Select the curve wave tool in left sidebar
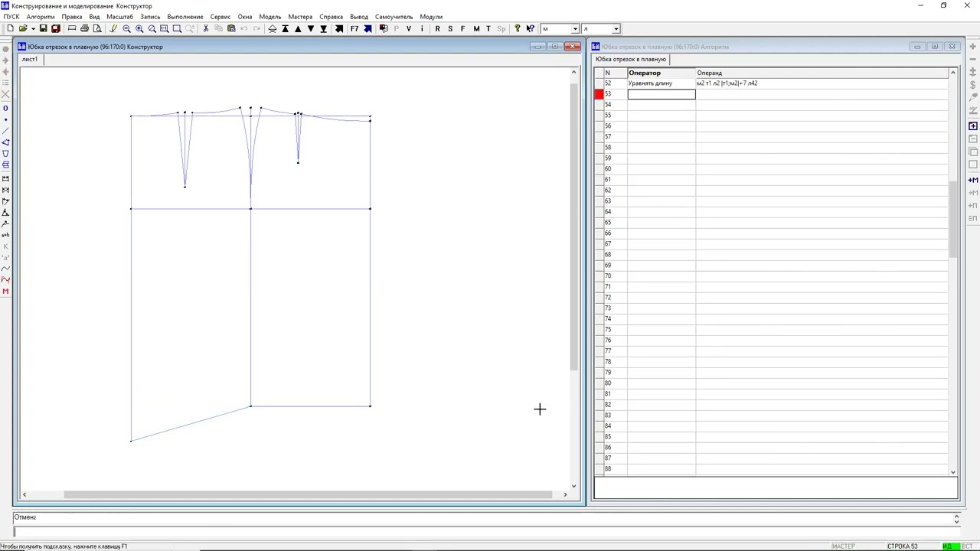The height and width of the screenshot is (551, 980). pos(5,269)
